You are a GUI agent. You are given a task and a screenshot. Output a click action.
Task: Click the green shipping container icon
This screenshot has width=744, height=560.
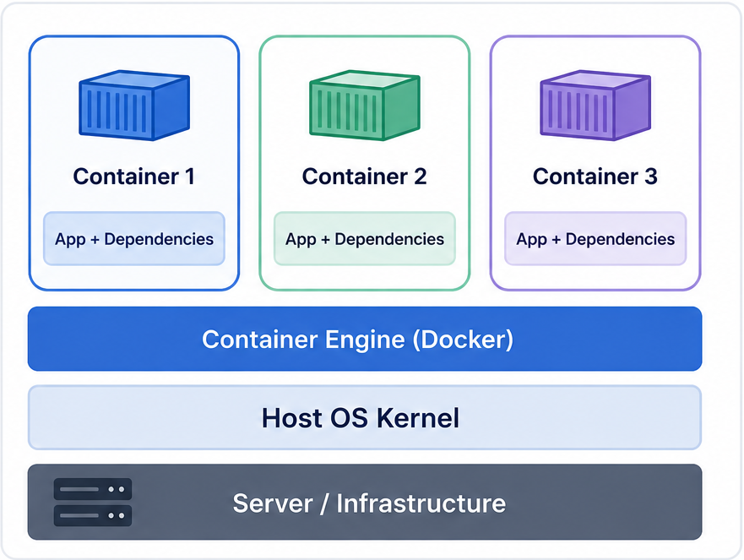(365, 106)
